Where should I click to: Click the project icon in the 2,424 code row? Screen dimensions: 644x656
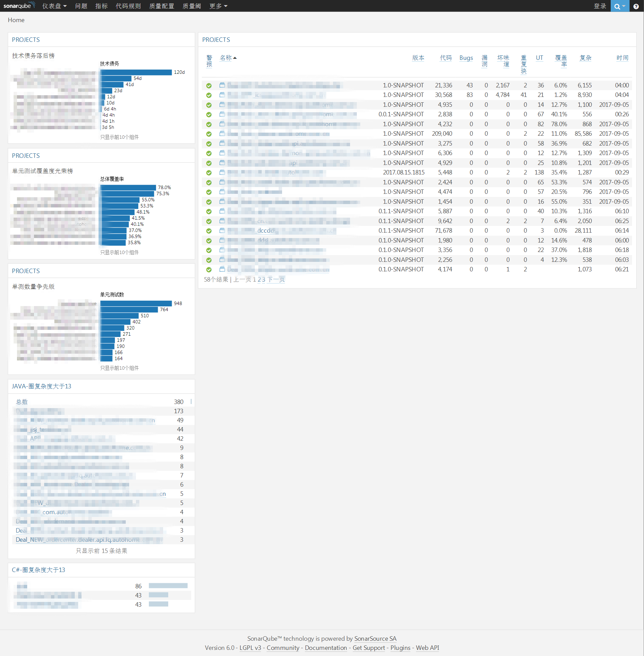click(x=222, y=182)
